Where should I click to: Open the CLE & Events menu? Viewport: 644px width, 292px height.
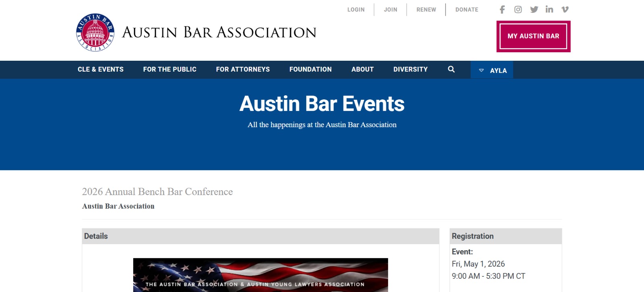point(101,69)
